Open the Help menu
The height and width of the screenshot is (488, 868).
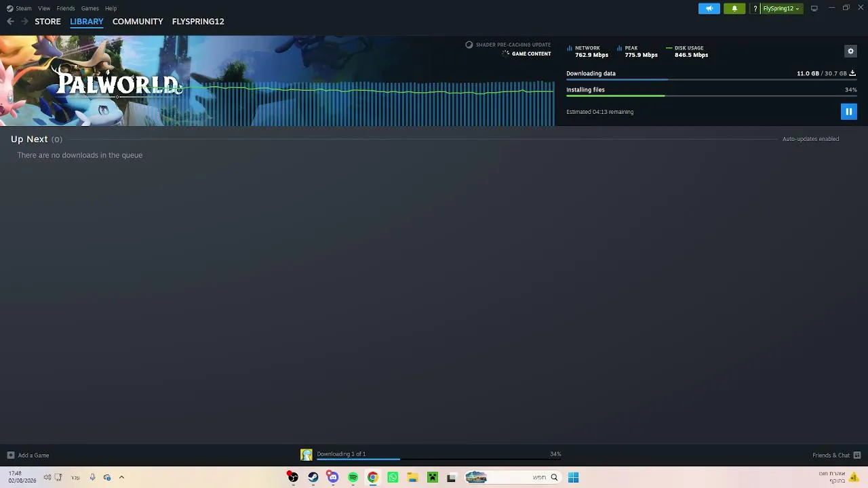[111, 8]
